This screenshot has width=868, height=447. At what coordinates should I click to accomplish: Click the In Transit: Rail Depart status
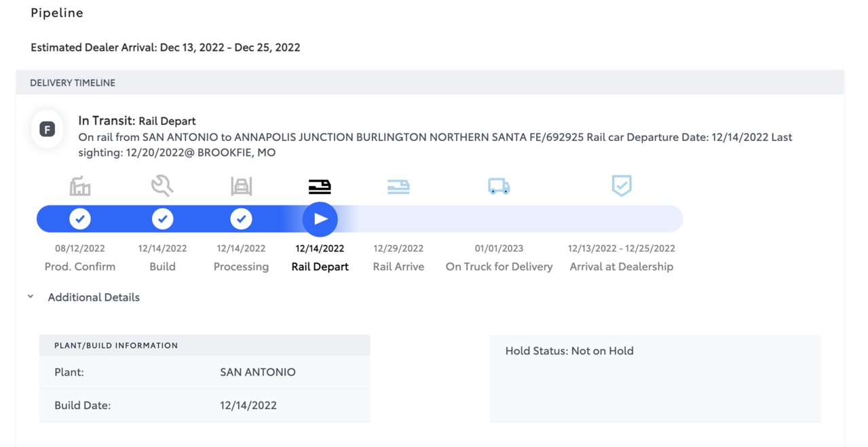137,121
